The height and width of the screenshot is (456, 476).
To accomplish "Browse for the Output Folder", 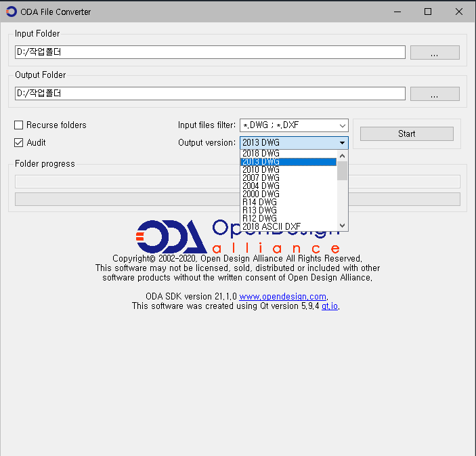I will [435, 94].
